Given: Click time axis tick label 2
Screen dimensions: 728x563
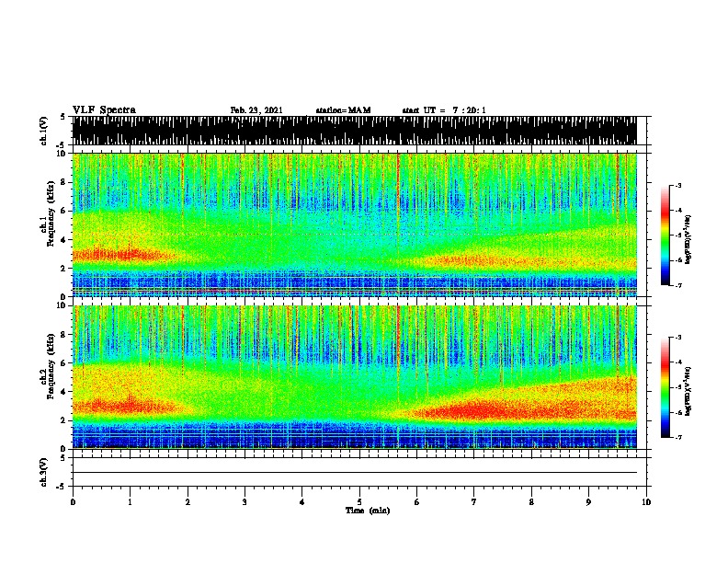Looking at the screenshot, I should point(188,502).
